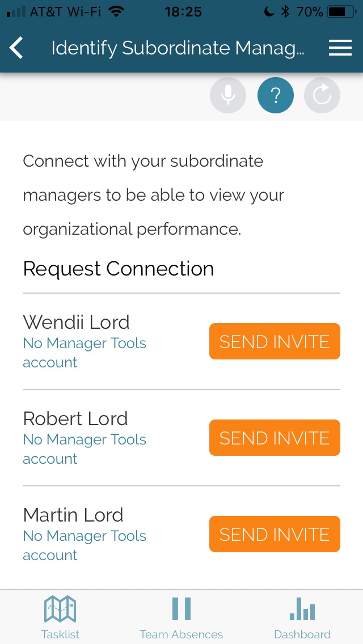Select Martin Lord's name

[x=73, y=515]
